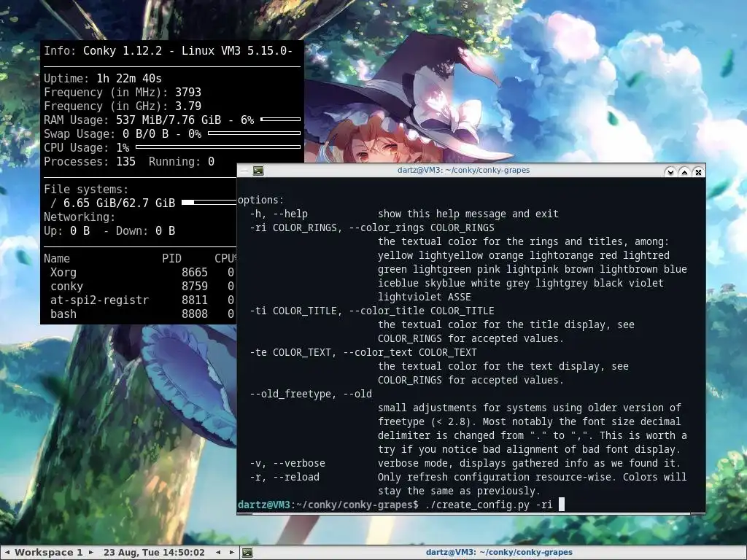Click the CPU Usage bar in Conky
The width and height of the screenshot is (747, 560).
tap(218, 147)
